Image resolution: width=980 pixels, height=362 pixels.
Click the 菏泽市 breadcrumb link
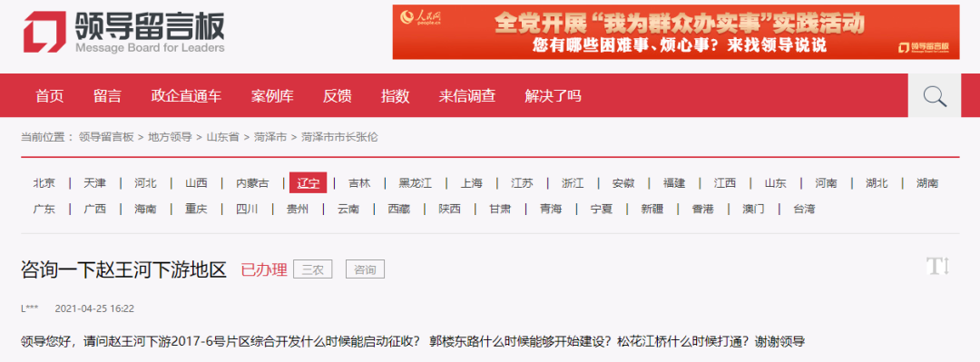click(x=270, y=137)
